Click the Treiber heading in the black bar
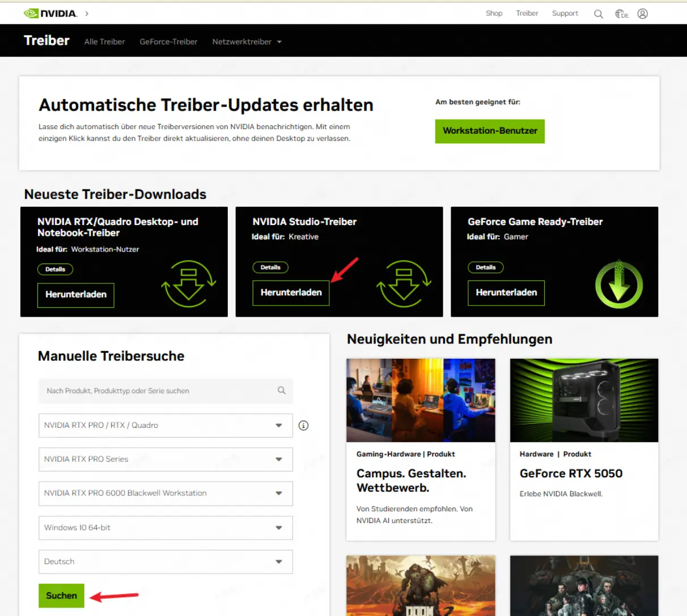Viewport: 687px width, 616px height. [46, 40]
